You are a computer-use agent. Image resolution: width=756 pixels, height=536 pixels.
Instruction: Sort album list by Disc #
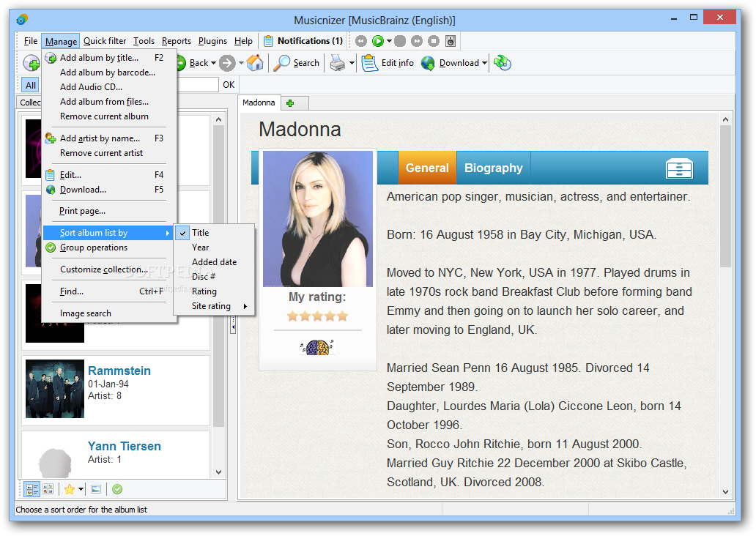click(x=214, y=277)
